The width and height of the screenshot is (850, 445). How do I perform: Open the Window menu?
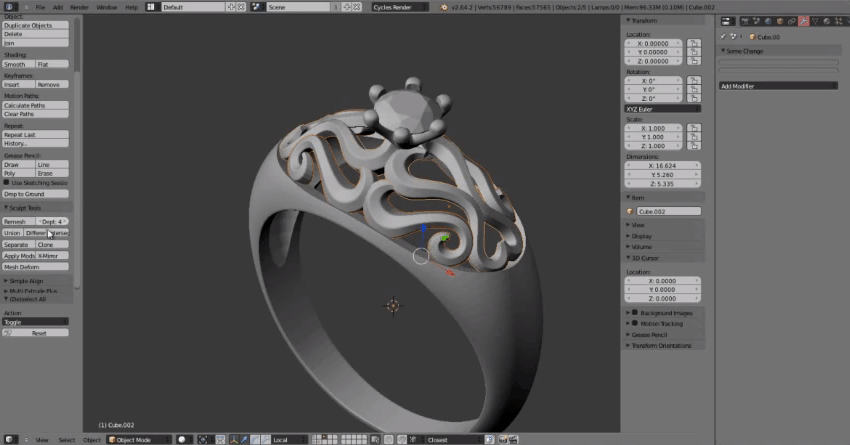(106, 7)
